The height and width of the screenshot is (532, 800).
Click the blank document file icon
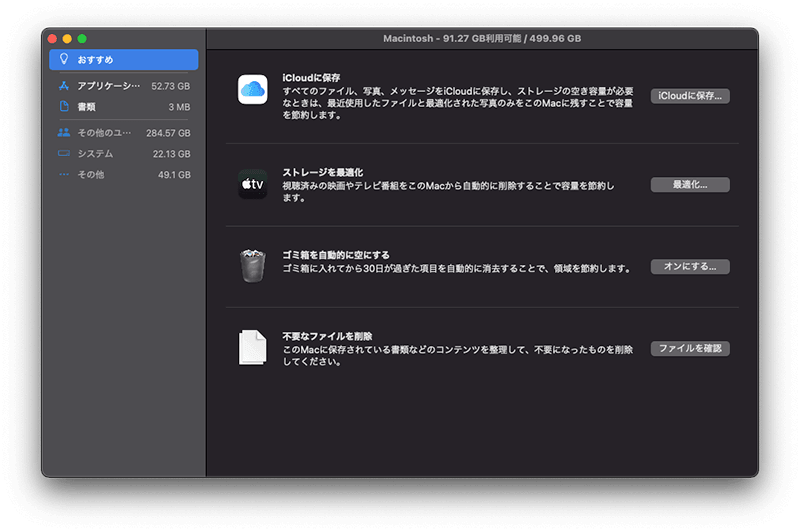pyautogui.click(x=253, y=347)
